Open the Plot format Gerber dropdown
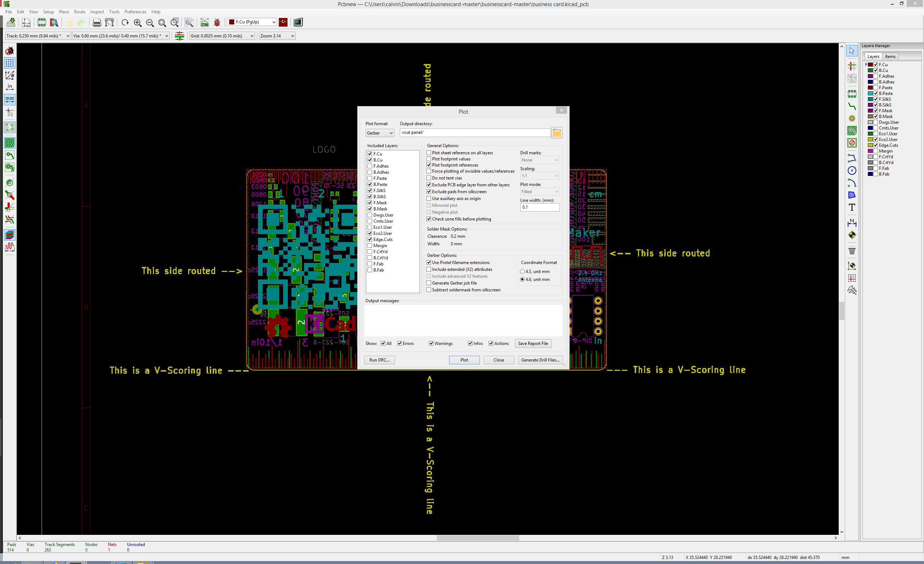Viewport: 924px width, 564px height. 380,133
